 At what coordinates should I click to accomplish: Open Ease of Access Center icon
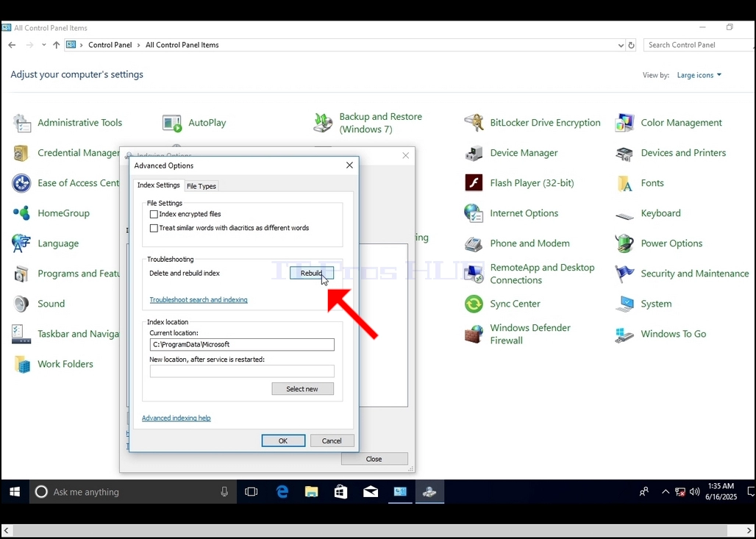tap(22, 183)
